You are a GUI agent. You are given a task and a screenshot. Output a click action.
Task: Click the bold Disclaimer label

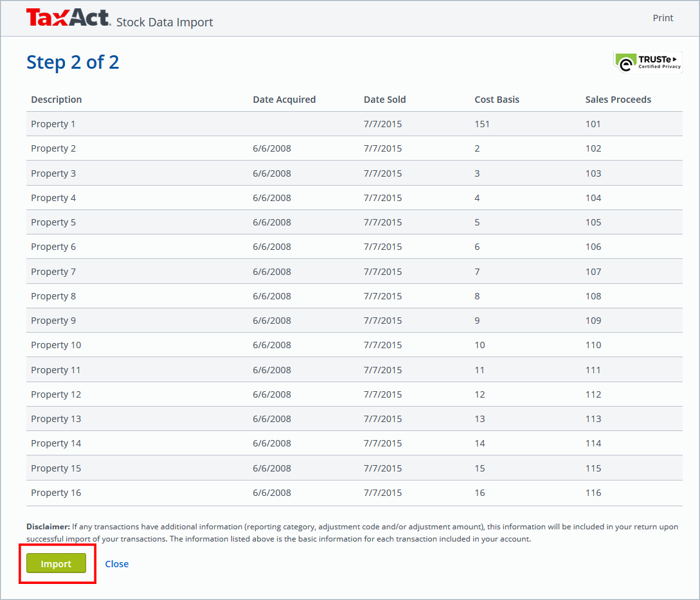tap(48, 527)
